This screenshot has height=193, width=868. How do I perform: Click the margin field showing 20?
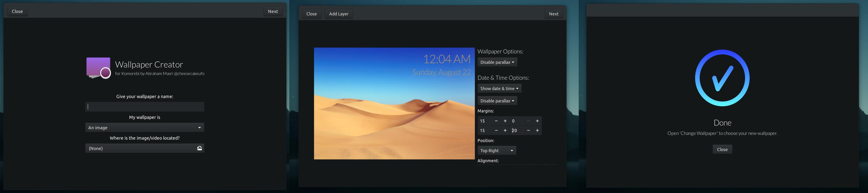click(517, 131)
